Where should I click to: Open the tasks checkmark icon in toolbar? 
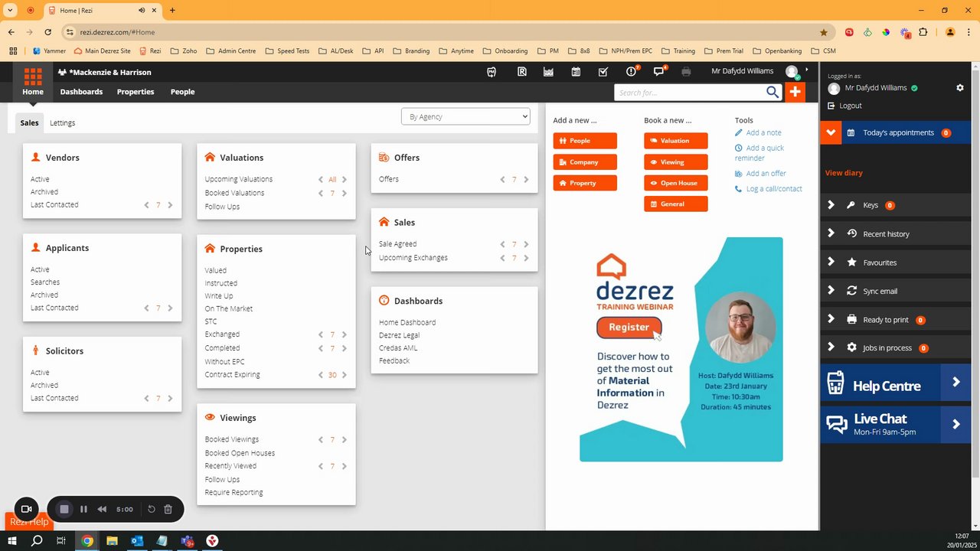coord(603,72)
